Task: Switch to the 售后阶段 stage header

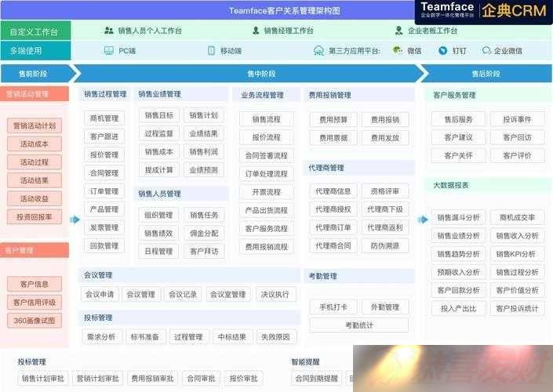Action: (x=486, y=74)
